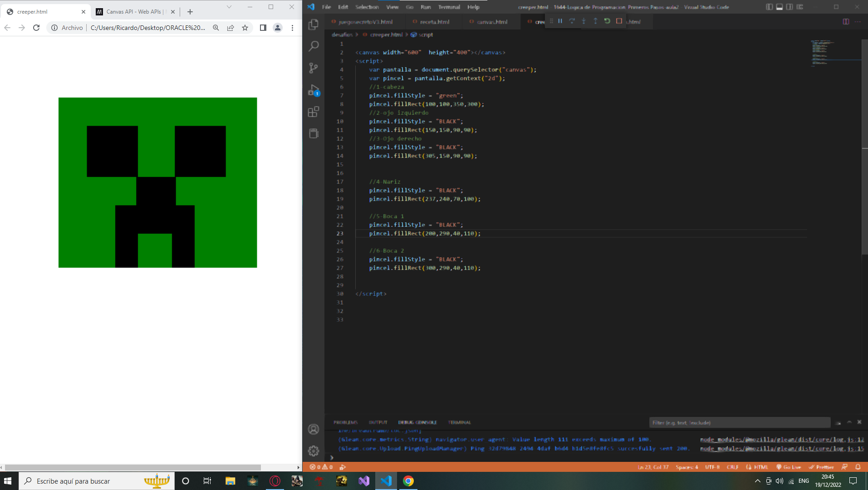Click Ln 23, Col 37 in status bar
Screen dimensions: 868x490
[x=653, y=467]
